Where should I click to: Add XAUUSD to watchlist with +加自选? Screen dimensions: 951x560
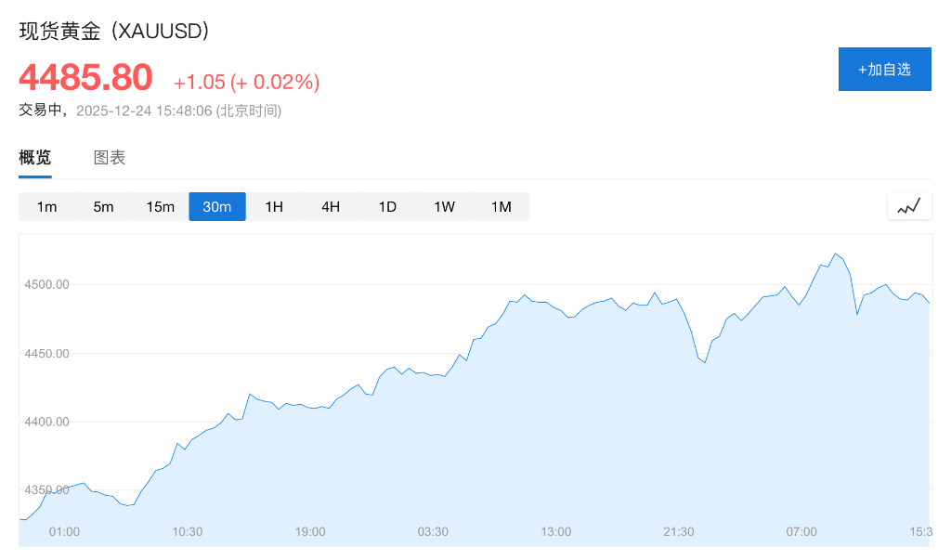[884, 70]
